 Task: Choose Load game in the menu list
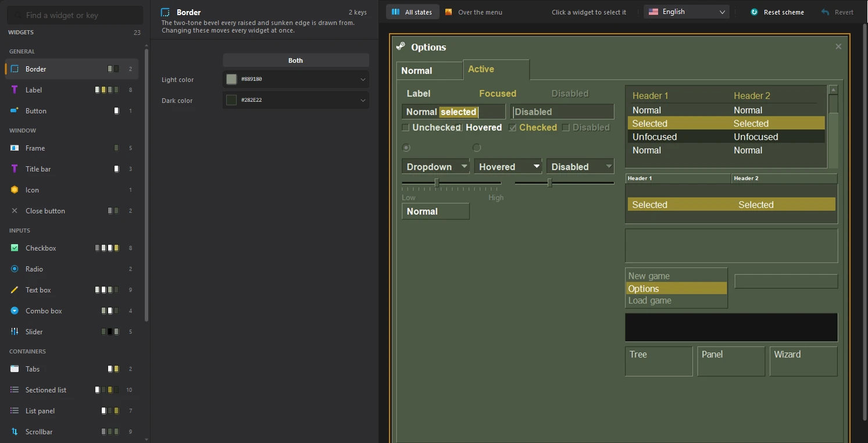tap(676, 301)
